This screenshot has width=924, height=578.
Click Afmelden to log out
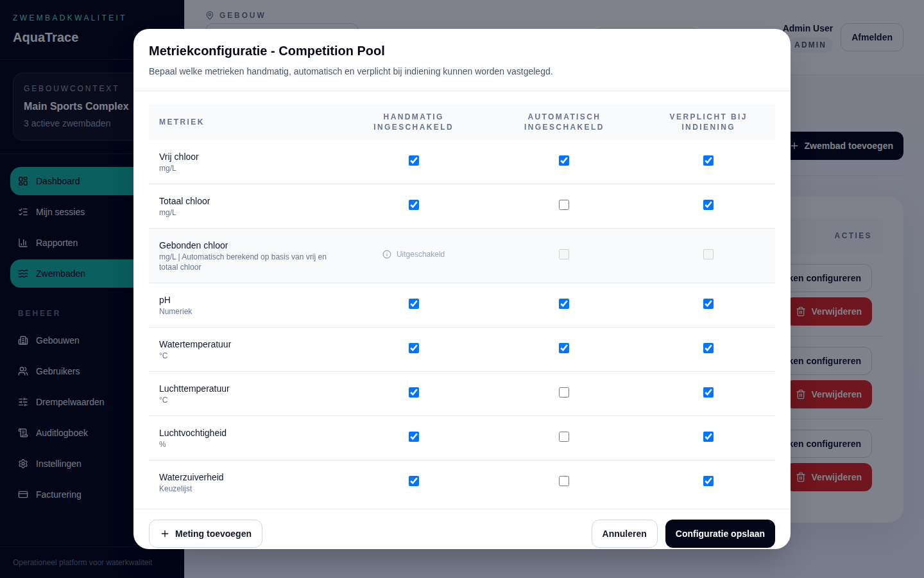pyautogui.click(x=872, y=37)
